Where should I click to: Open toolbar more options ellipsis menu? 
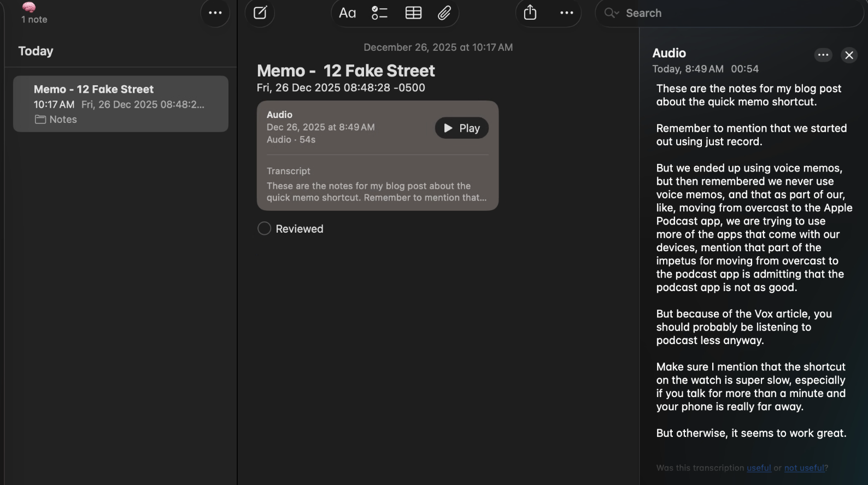pyautogui.click(x=567, y=13)
